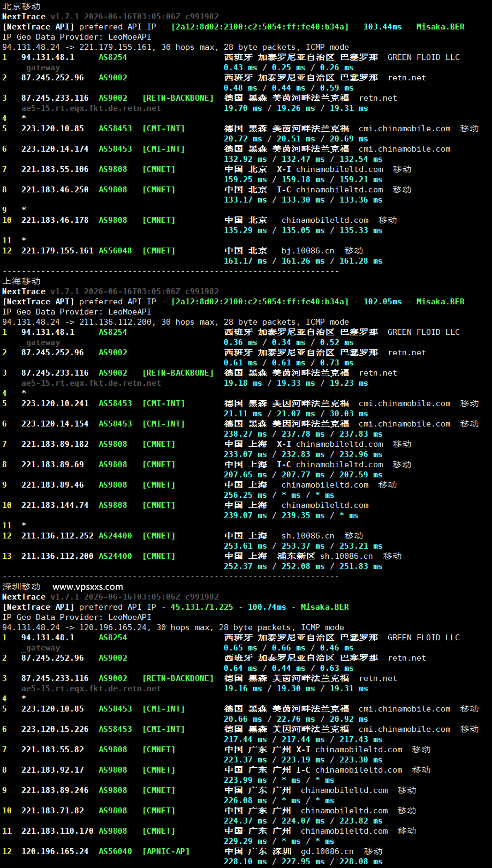Viewport: 492px width, 868px height.
Task: Select latency 233.07 ms
Action: (245, 454)
